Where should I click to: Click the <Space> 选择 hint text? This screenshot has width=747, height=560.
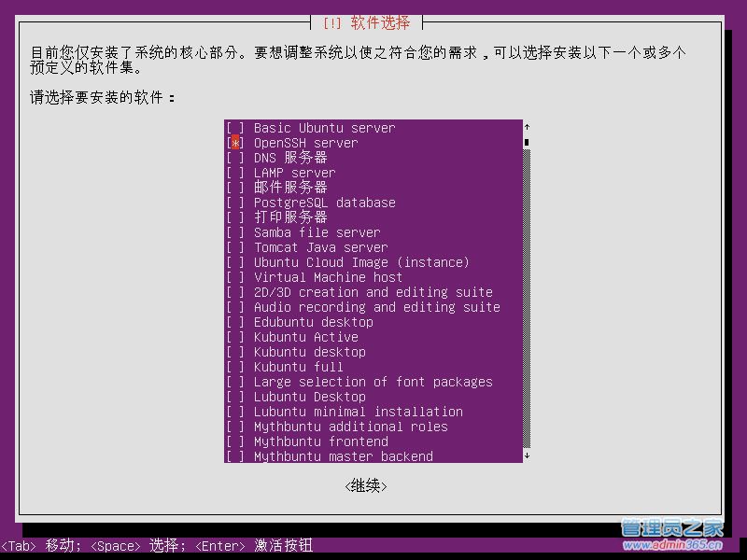point(138,545)
